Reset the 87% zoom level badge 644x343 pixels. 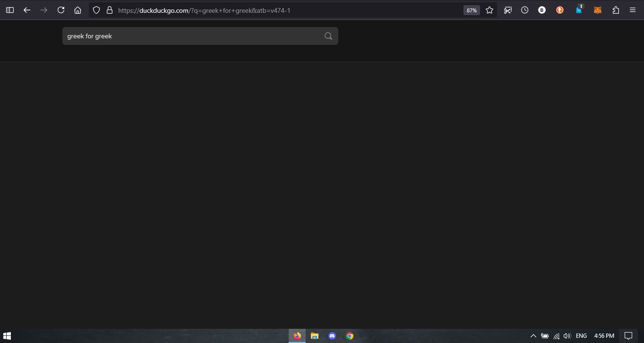coord(472,10)
